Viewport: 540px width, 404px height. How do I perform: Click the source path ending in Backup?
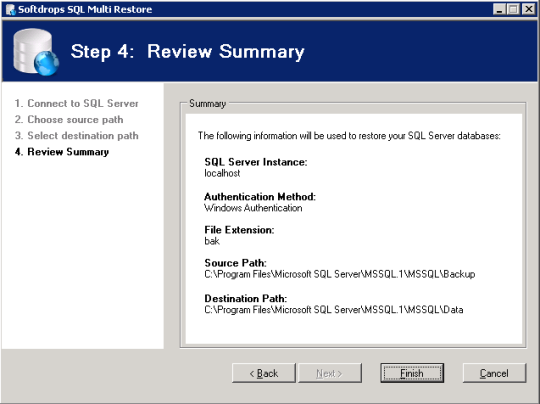click(340, 274)
